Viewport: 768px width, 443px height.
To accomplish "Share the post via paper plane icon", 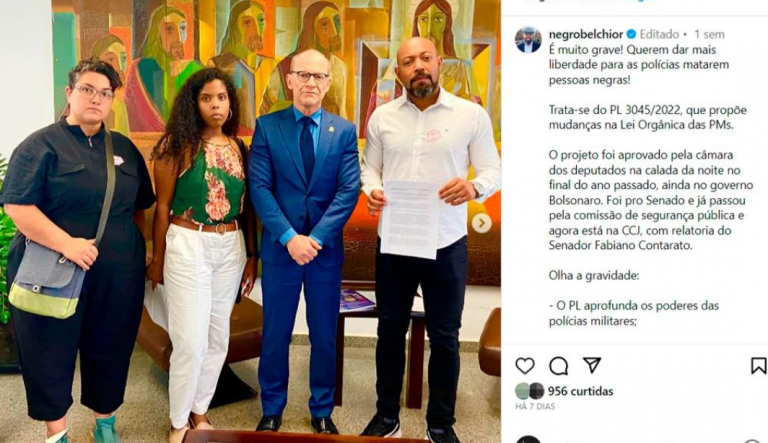I will coord(592,365).
